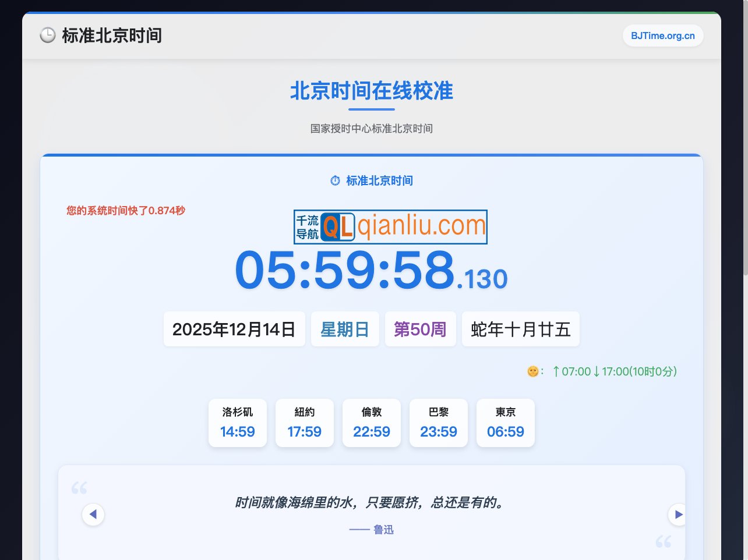Viewport: 748px width, 560px height.
Task: Click the 蛇年十月廿五 lunar date card
Action: 520,329
